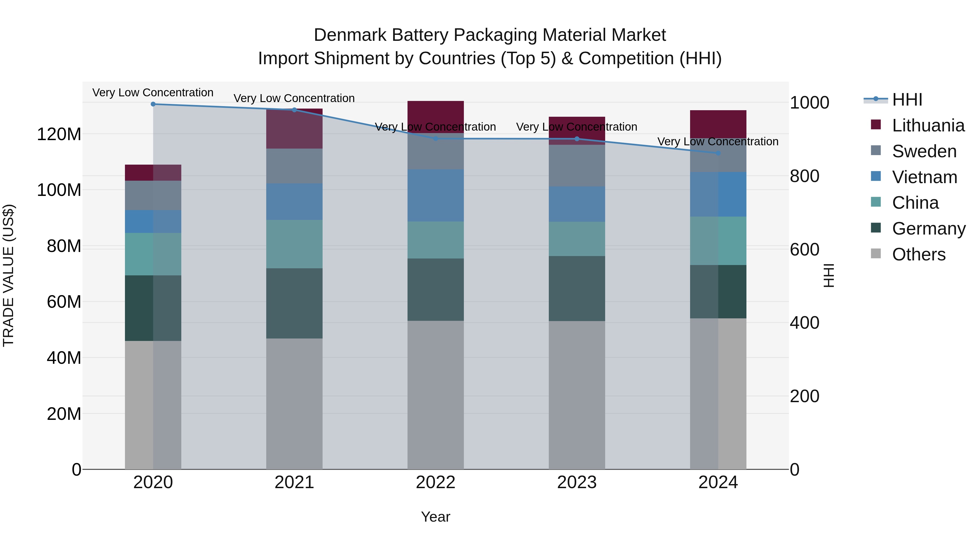Image resolution: width=980 pixels, height=551 pixels.
Task: Click the 1000 HHI axis tick label
Action: 810,103
